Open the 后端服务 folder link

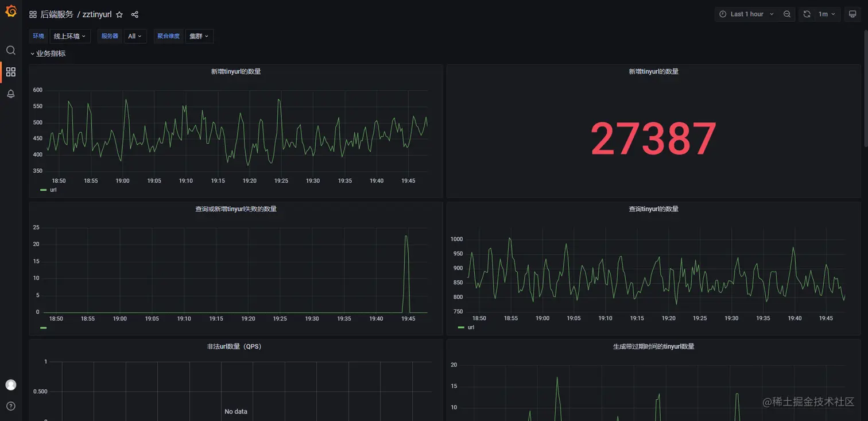click(x=57, y=14)
